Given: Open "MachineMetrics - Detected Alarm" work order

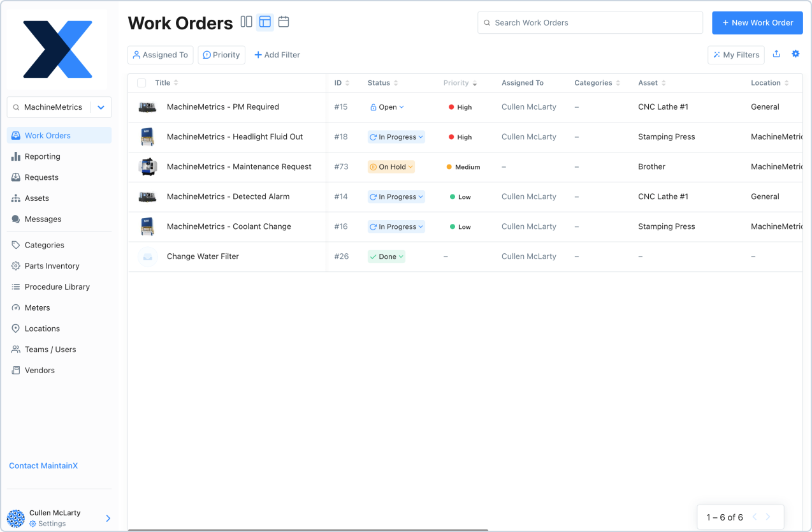Looking at the screenshot, I should tap(228, 196).
